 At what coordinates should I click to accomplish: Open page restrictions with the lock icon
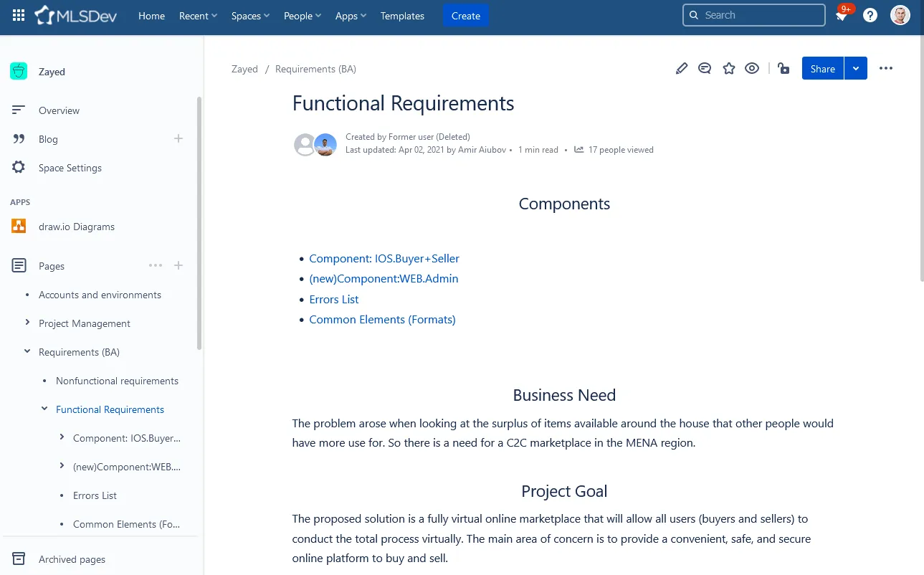(783, 68)
